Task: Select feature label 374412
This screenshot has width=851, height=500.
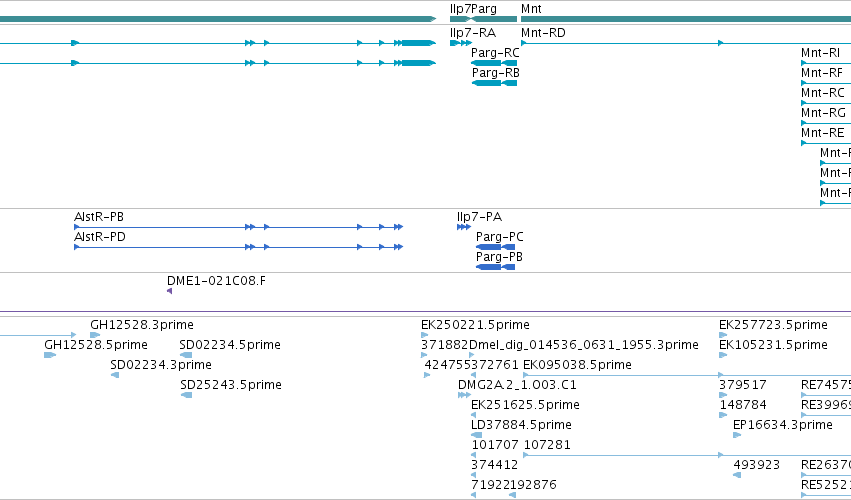Action: pos(494,466)
